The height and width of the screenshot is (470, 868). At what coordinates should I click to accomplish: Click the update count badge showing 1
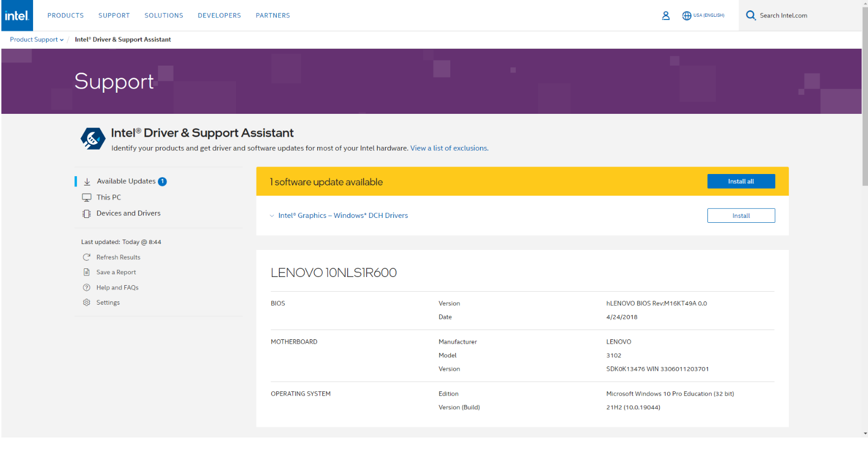pos(162,182)
